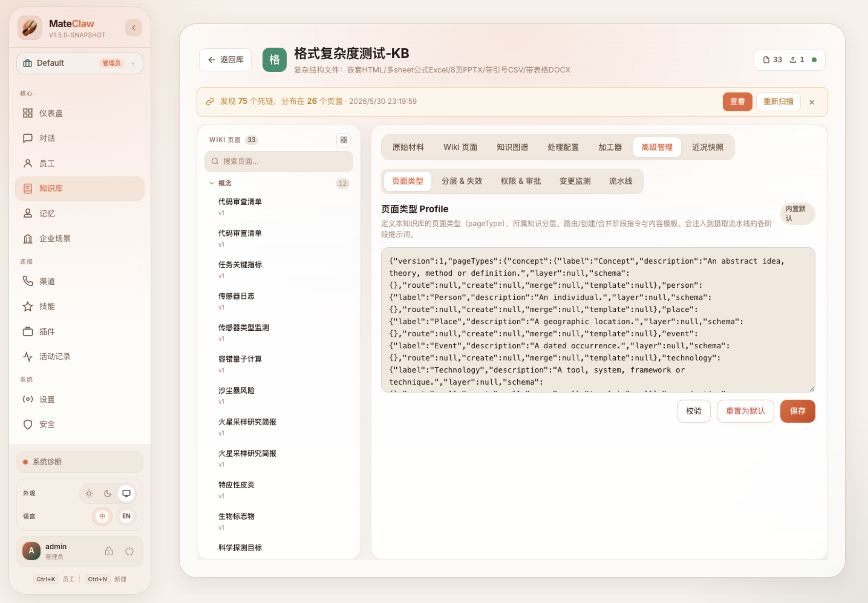The image size is (868, 603).
Task: View 活动记录 activity log
Action: click(80, 356)
